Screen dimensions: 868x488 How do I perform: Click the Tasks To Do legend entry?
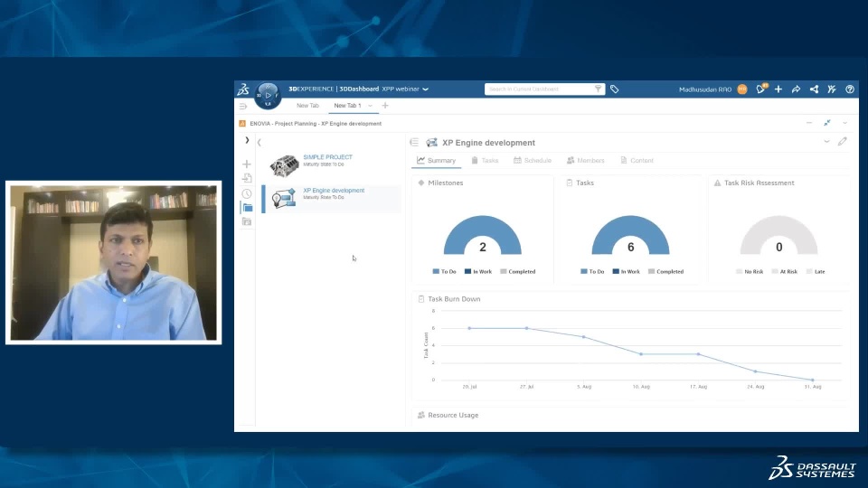[592, 272]
